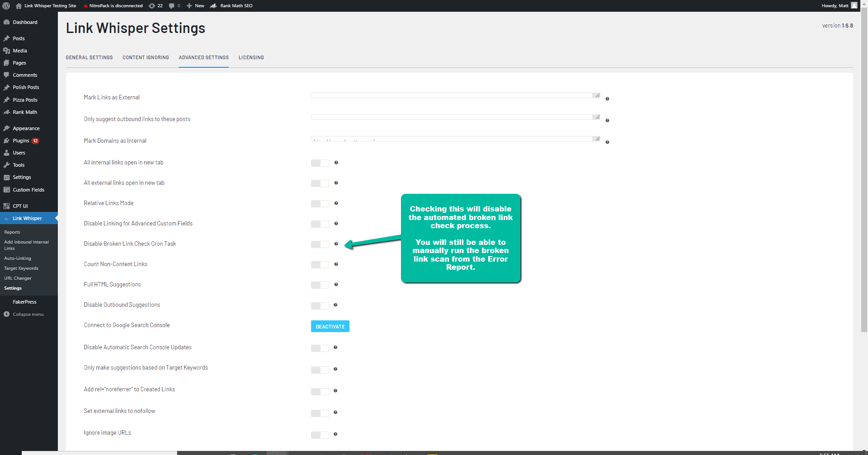Enable the Ignore image URLs switch

tap(320, 435)
